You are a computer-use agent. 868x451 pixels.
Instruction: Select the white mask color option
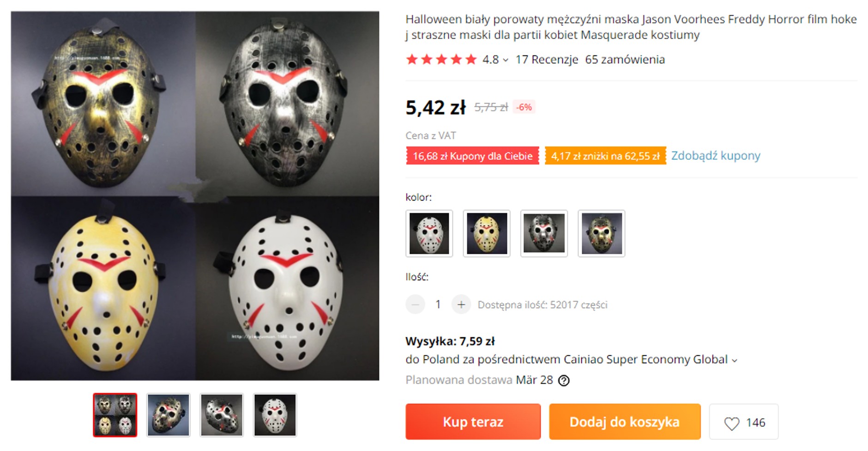(x=429, y=233)
